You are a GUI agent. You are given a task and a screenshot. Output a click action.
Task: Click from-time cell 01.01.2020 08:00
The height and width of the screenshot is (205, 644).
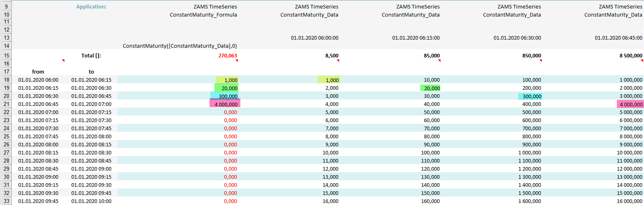[38, 144]
